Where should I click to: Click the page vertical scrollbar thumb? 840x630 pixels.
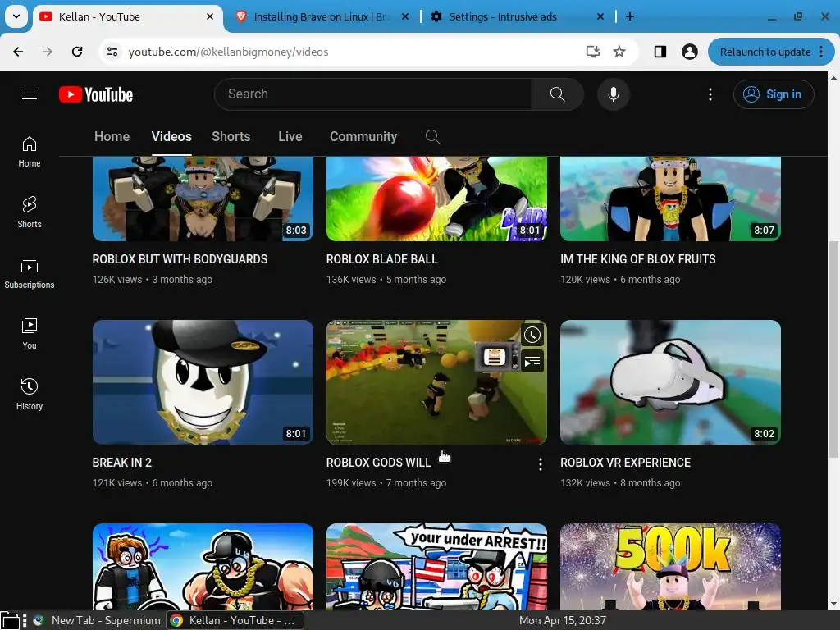[833, 349]
